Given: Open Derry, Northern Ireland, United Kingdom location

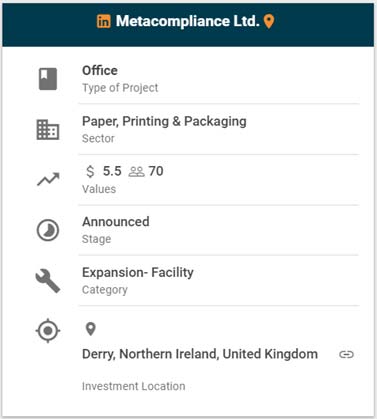Looking at the screenshot, I should pos(200,354).
